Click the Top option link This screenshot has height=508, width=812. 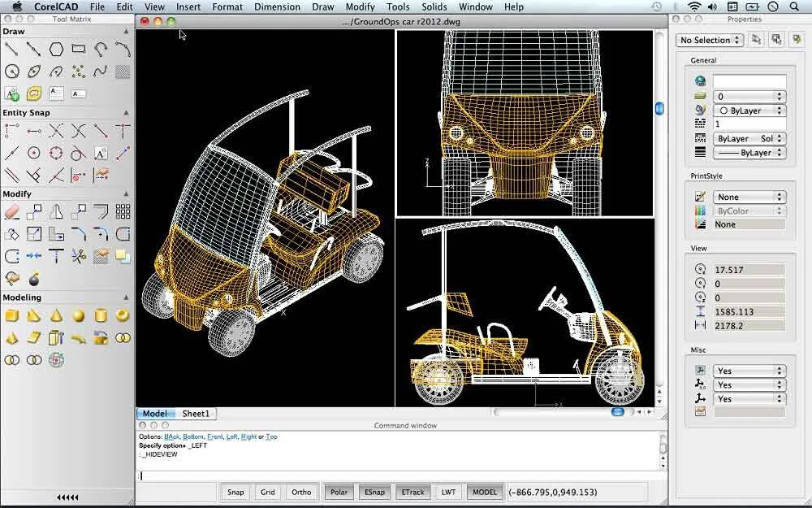pyautogui.click(x=271, y=436)
